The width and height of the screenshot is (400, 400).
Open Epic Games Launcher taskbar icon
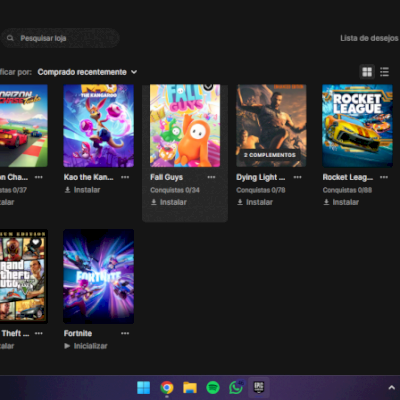(x=259, y=388)
